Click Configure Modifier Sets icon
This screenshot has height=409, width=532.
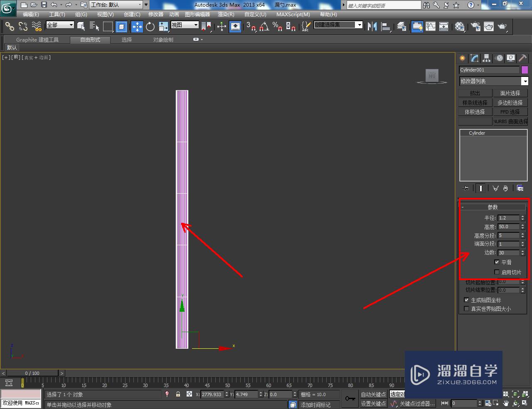(520, 188)
